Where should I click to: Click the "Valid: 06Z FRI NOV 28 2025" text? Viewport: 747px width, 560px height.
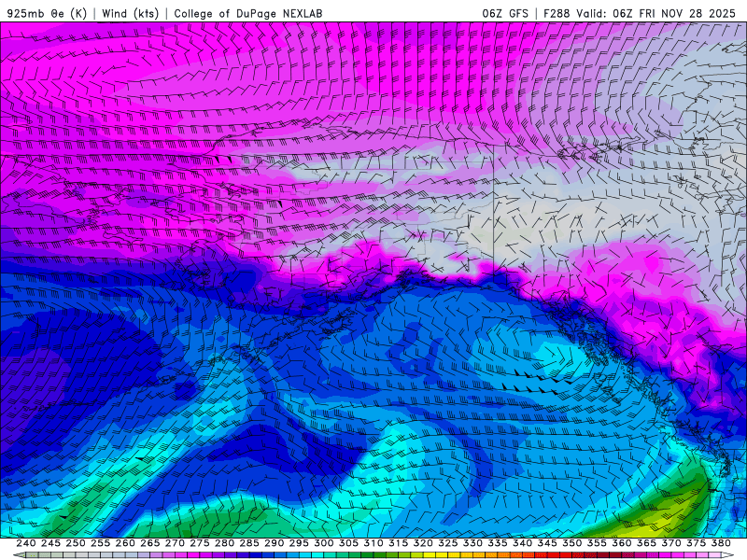656,13
